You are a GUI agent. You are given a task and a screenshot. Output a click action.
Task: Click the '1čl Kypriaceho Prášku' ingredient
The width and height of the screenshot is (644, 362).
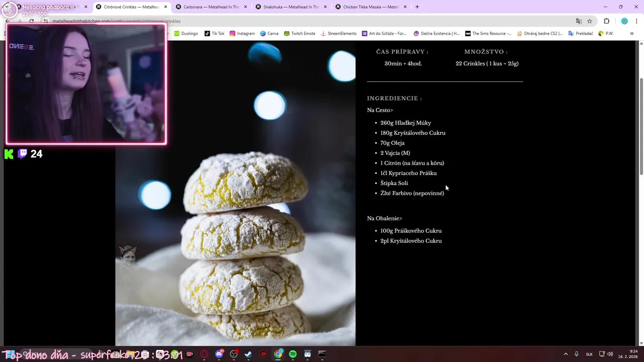tap(409, 173)
